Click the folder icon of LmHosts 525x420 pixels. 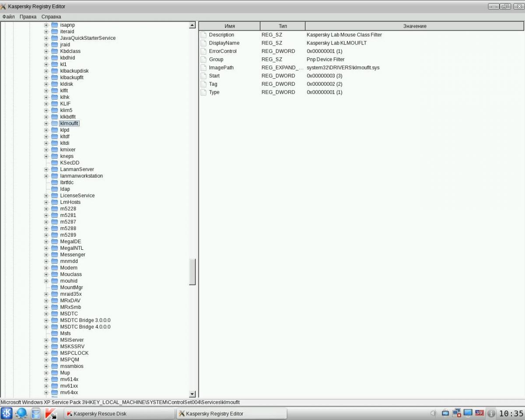(54, 202)
